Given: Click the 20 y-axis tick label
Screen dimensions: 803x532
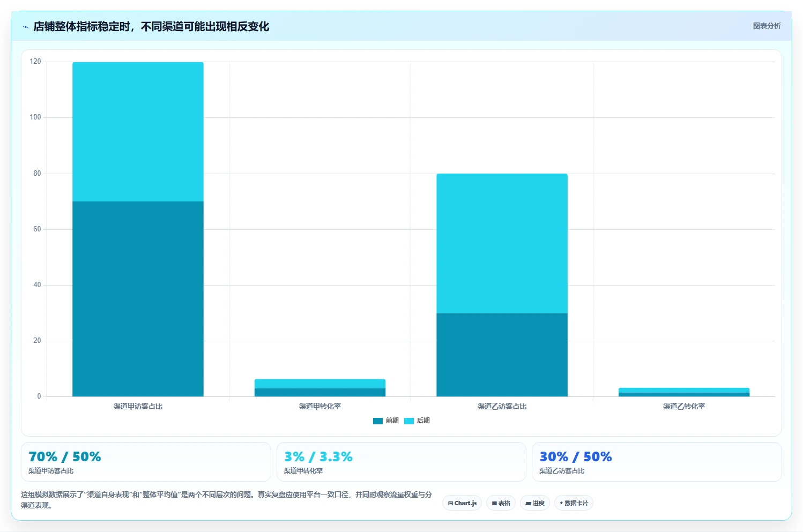Looking at the screenshot, I should (37, 341).
